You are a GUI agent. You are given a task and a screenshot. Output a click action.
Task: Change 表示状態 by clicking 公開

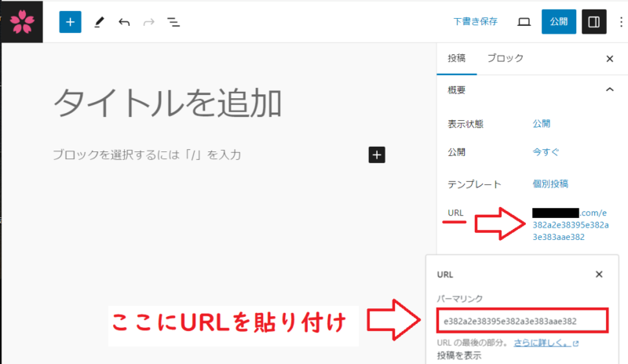pyautogui.click(x=542, y=124)
